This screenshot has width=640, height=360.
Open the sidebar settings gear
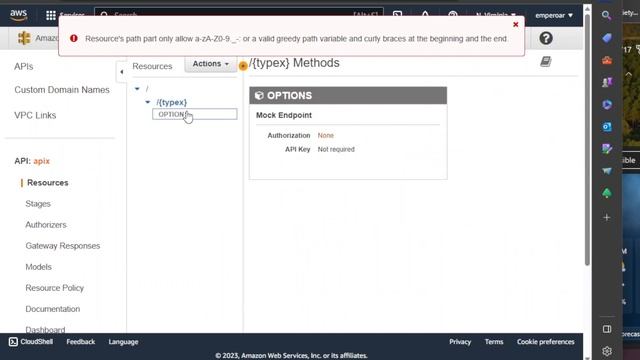pyautogui.click(x=607, y=351)
